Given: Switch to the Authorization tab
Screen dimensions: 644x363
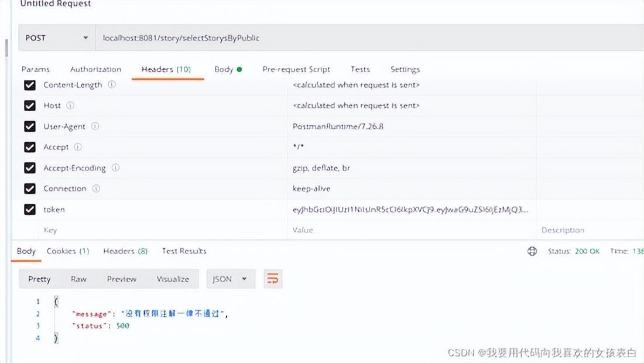Looking at the screenshot, I should point(95,70).
